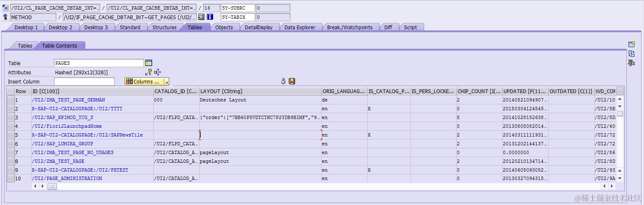Viewport: 644px width, 205px height.
Task: Click the method gear icon left of the METHOD field
Action: point(5,17)
